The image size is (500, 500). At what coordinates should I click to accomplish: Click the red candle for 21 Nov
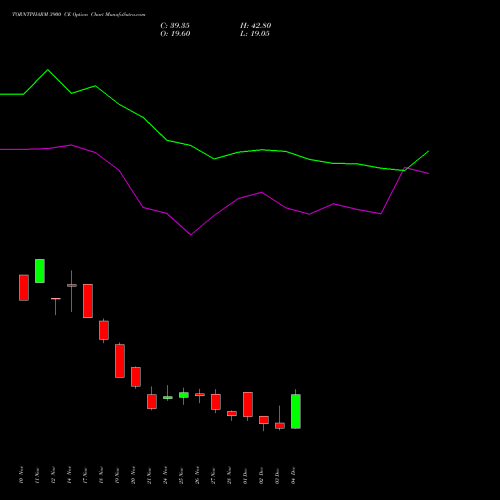tap(152, 401)
